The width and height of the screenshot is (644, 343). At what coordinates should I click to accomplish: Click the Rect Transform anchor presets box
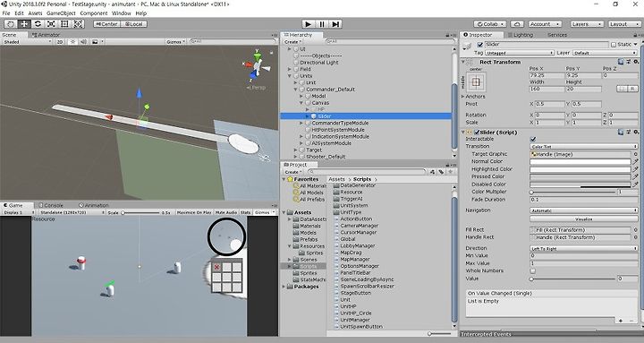click(476, 82)
